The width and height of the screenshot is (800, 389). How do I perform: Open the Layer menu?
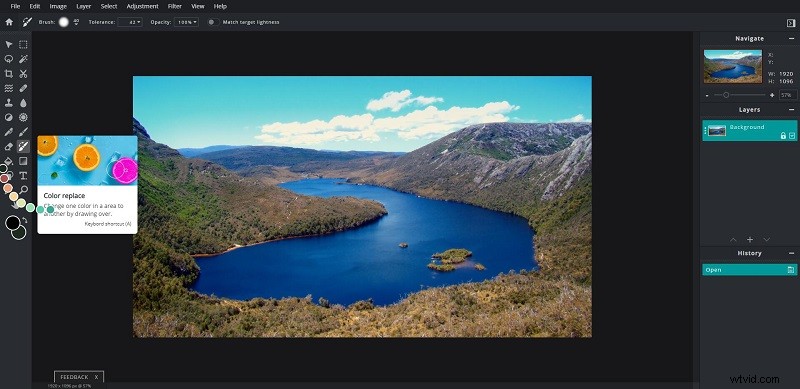(84, 7)
